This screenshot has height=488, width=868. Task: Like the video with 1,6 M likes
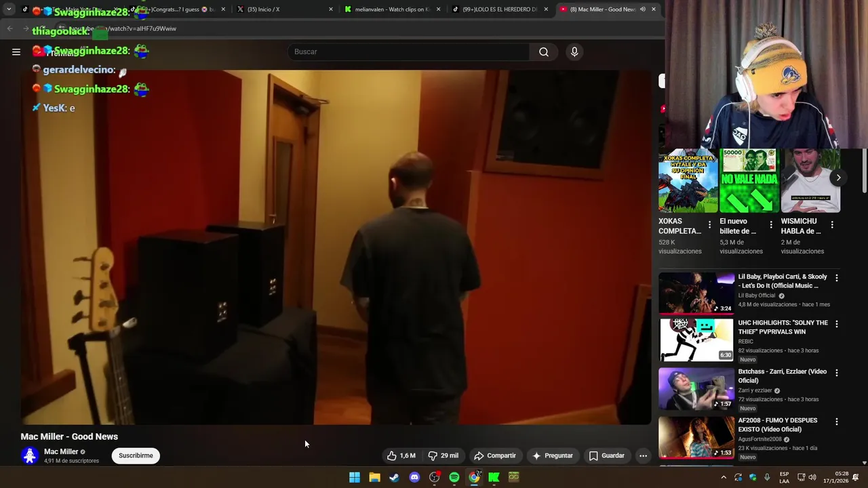coord(401,455)
